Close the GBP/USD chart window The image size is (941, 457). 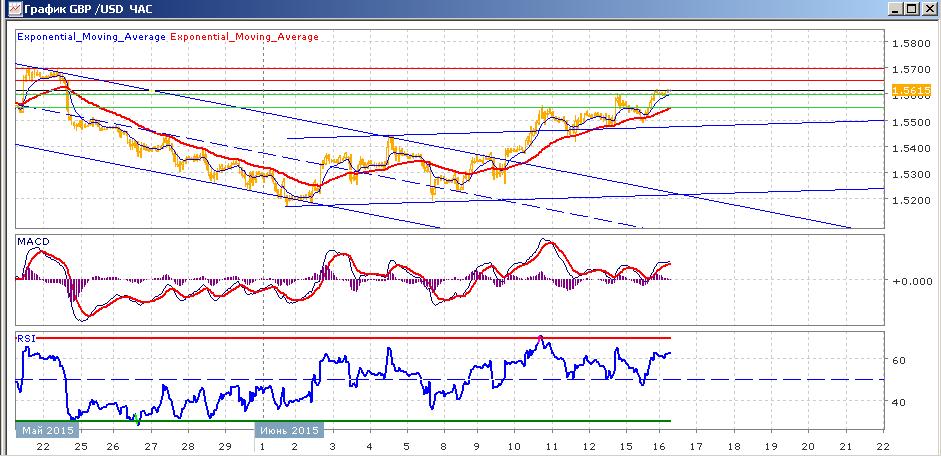pos(928,9)
